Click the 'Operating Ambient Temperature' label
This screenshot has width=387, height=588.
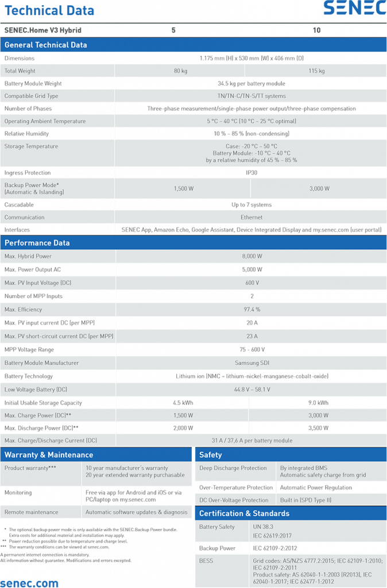click(x=45, y=122)
